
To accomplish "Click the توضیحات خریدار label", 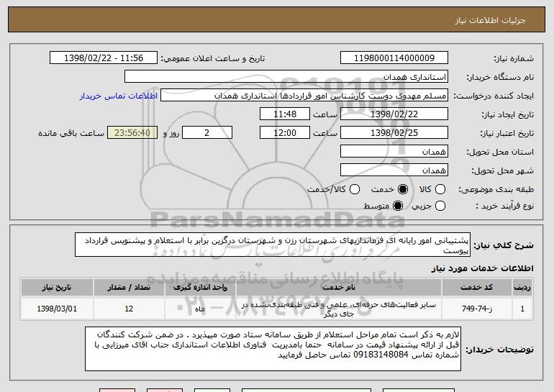I will click(x=499, y=350).
